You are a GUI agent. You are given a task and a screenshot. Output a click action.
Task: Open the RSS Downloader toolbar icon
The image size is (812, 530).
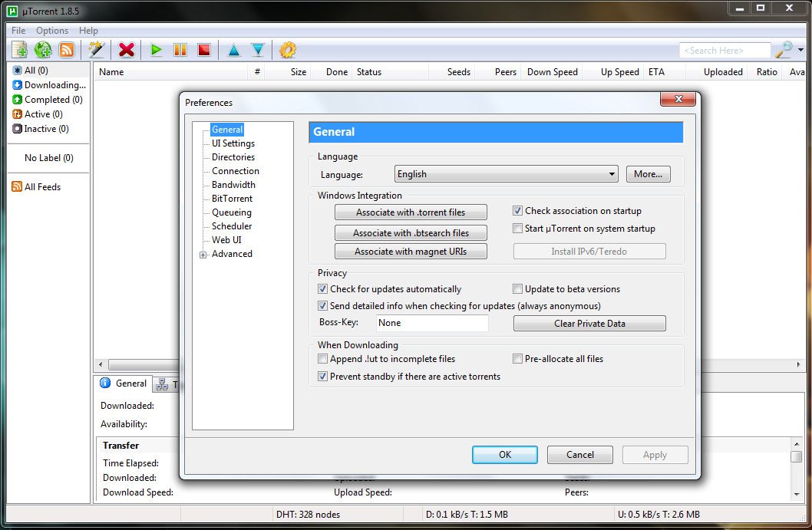click(x=67, y=50)
